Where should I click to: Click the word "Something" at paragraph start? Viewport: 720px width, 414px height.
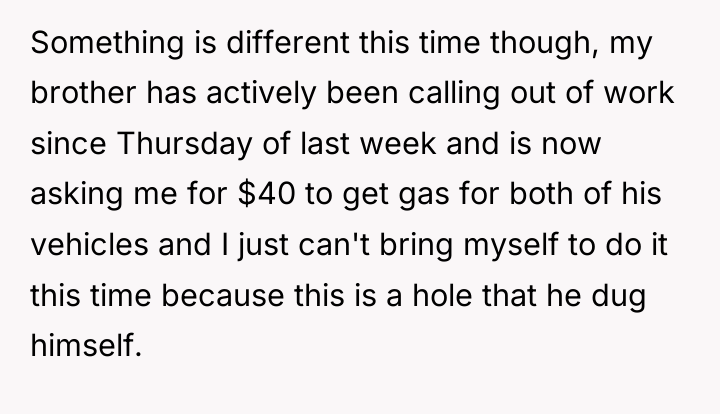[x=107, y=43]
